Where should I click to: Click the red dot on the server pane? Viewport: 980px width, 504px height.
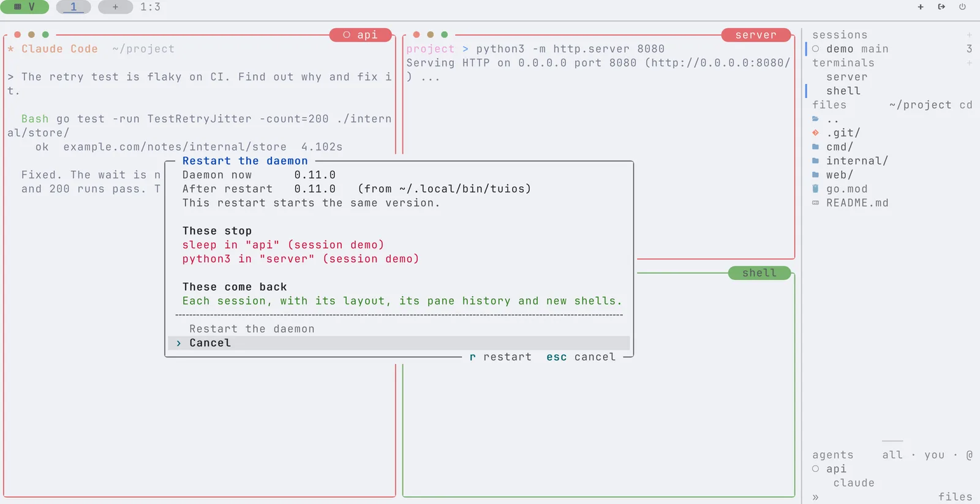417,35
